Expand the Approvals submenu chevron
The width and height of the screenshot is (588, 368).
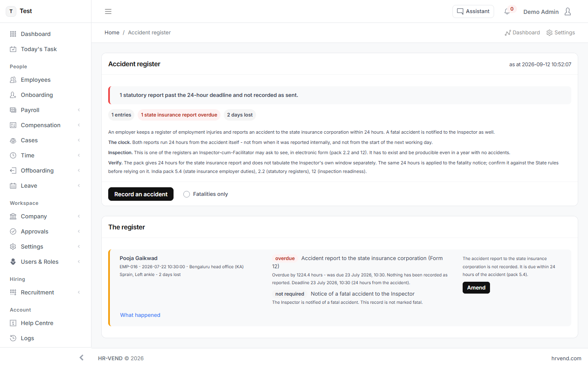coord(79,231)
